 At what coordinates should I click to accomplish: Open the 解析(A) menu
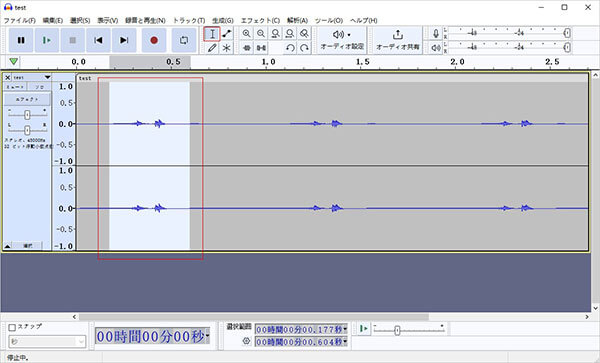(x=297, y=20)
